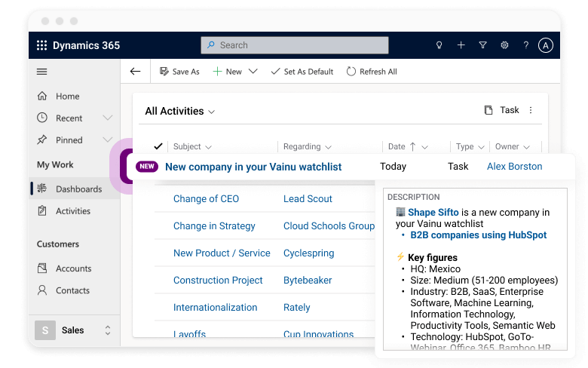
Task: Open the user account avatar
Action: 546,45
